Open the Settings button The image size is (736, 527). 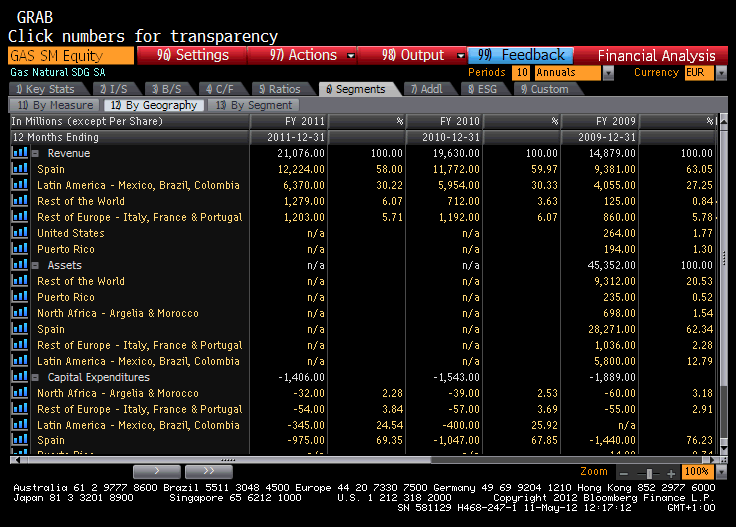point(192,55)
